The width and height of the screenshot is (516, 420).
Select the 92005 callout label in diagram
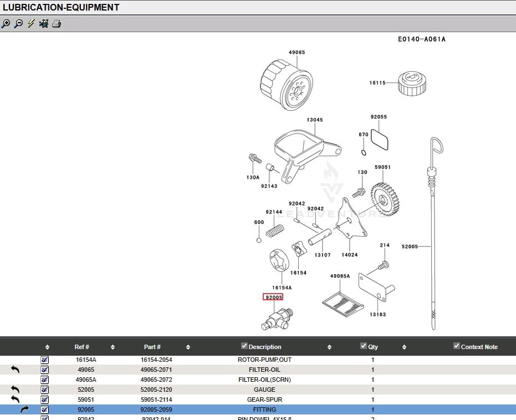tap(273, 297)
